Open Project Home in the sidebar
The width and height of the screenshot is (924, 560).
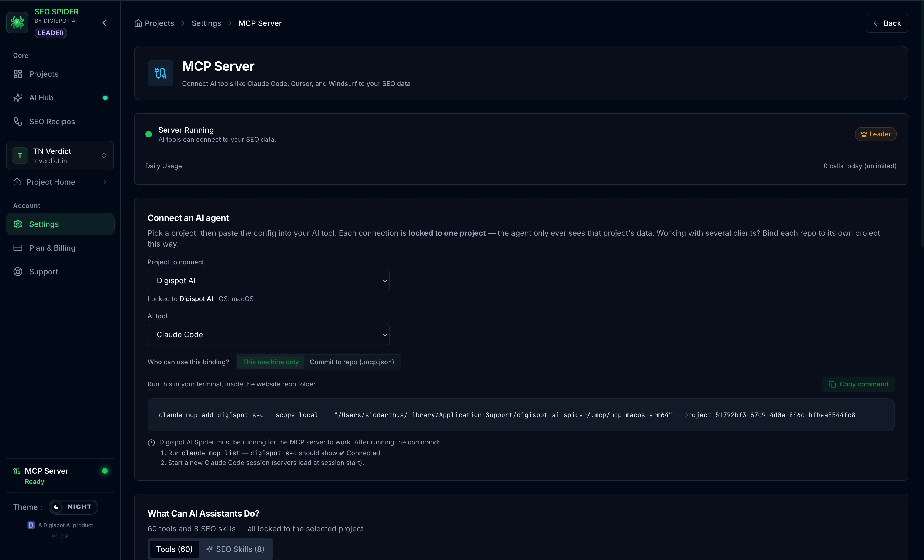coord(60,182)
